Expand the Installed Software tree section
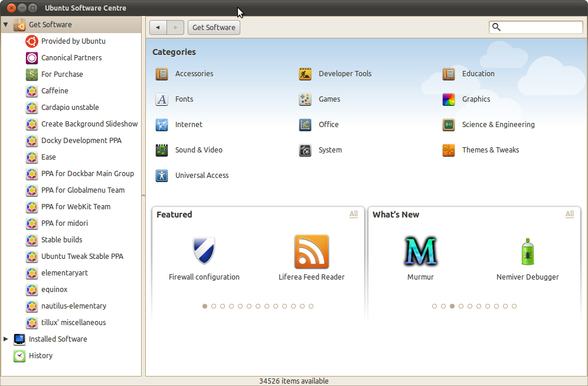Screen dimensions: 588x386 (x=6, y=339)
